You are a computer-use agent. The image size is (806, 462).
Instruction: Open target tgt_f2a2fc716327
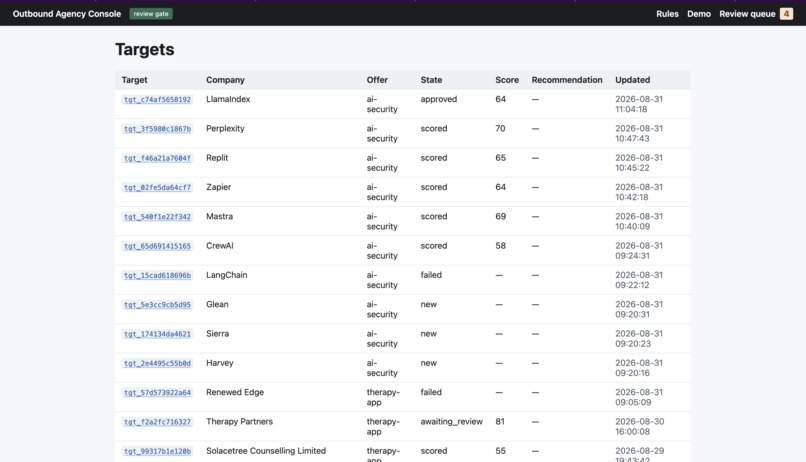click(157, 422)
